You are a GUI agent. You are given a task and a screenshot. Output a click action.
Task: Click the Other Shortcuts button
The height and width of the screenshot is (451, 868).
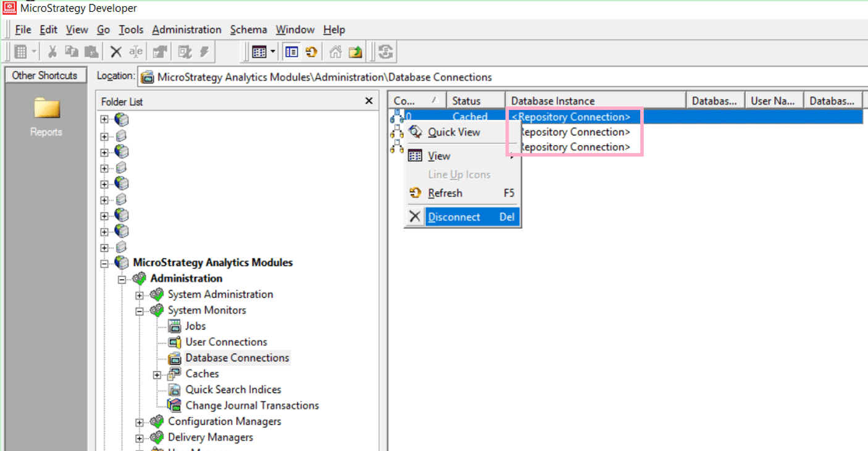45,75
